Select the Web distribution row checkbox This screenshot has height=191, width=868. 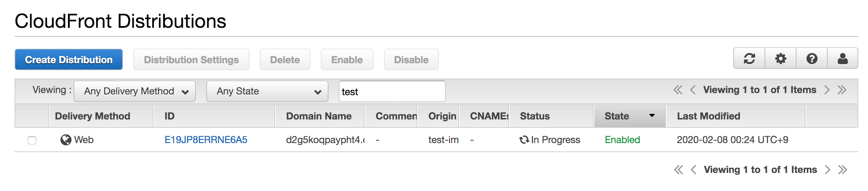pyautogui.click(x=32, y=140)
